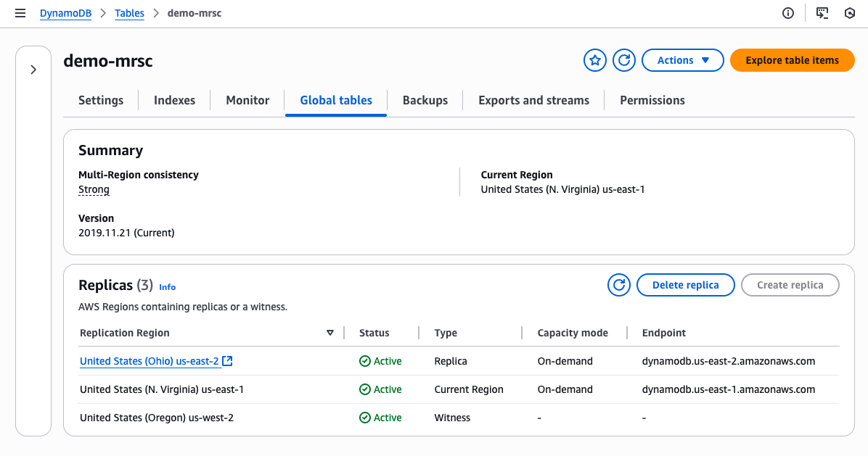Open CloudShell icon in top bar

(822, 13)
